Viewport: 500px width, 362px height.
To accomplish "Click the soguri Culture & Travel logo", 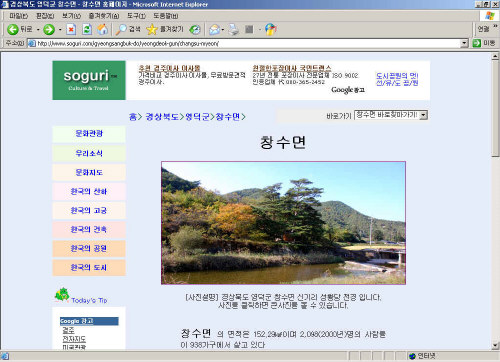I will (x=89, y=80).
